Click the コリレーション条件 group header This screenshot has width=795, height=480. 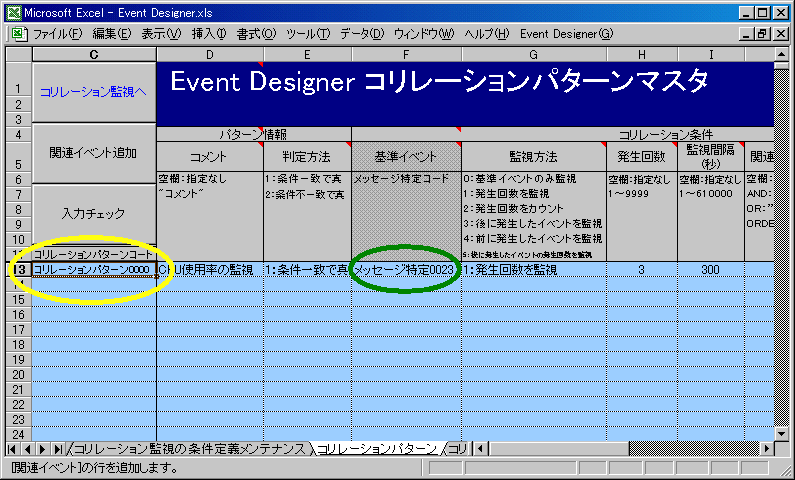click(x=563, y=134)
